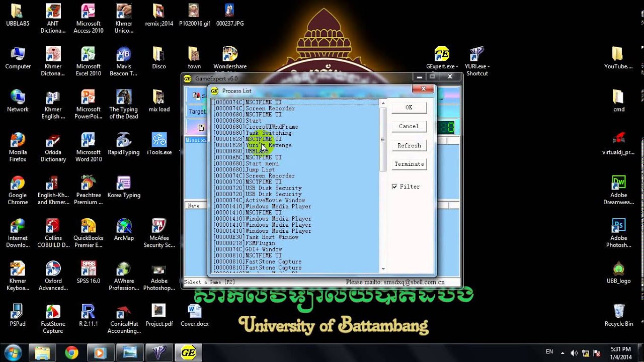The width and height of the screenshot is (644, 362).
Task: Launch SPSS 16.0 desktop shortcut
Action: (x=88, y=272)
